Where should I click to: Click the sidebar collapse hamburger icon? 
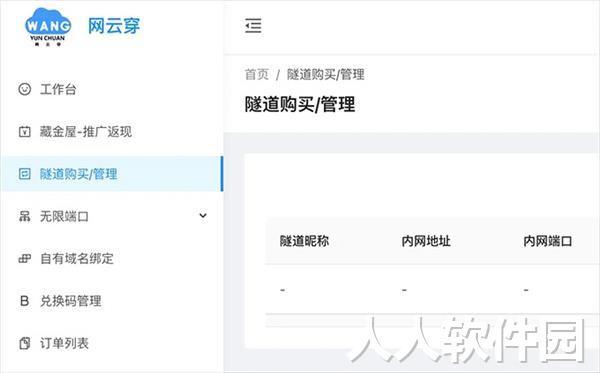[x=253, y=26]
